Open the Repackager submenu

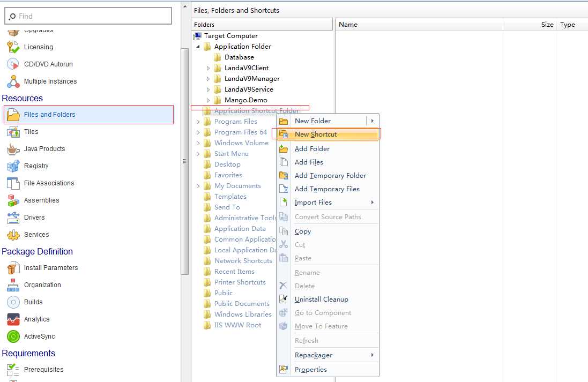(328, 355)
